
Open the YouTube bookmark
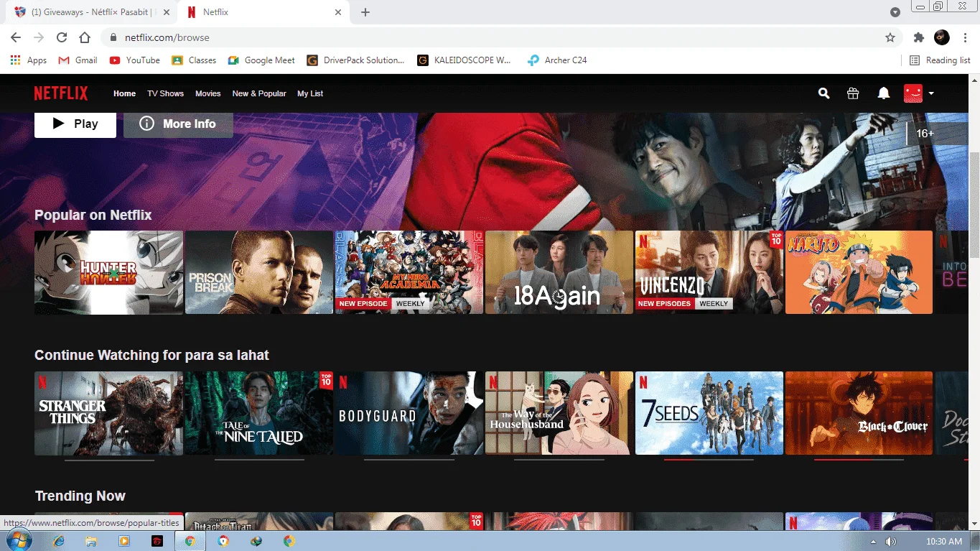(135, 60)
